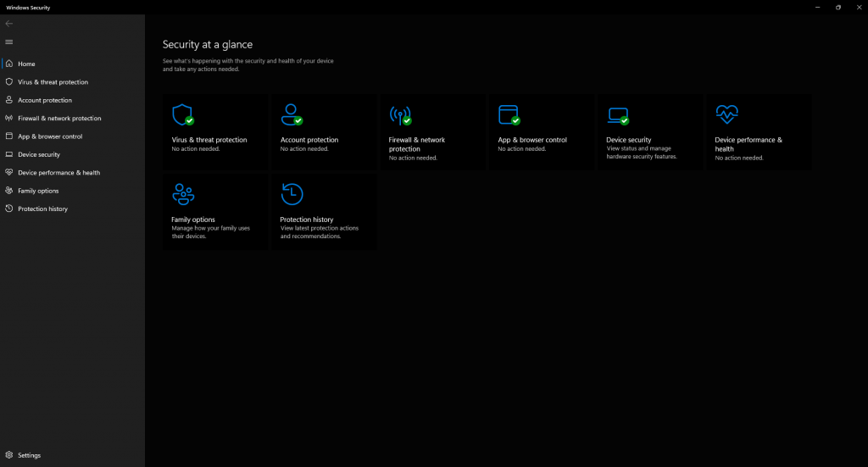868x467 pixels.
Task: Go to Virus & threat protection sidebar label
Action: (53, 82)
